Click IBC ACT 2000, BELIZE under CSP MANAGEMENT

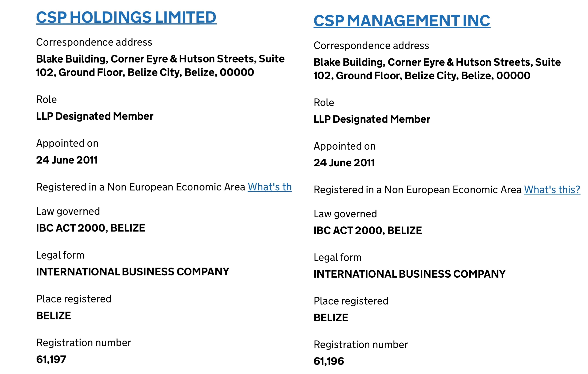[367, 230]
